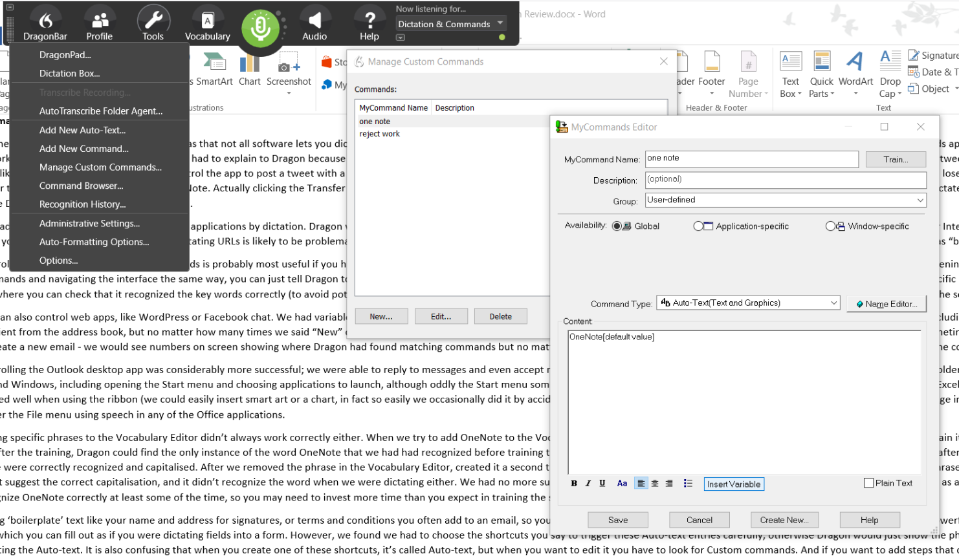The height and width of the screenshot is (560, 959).
Task: Click into the Description text field
Action: click(x=785, y=180)
